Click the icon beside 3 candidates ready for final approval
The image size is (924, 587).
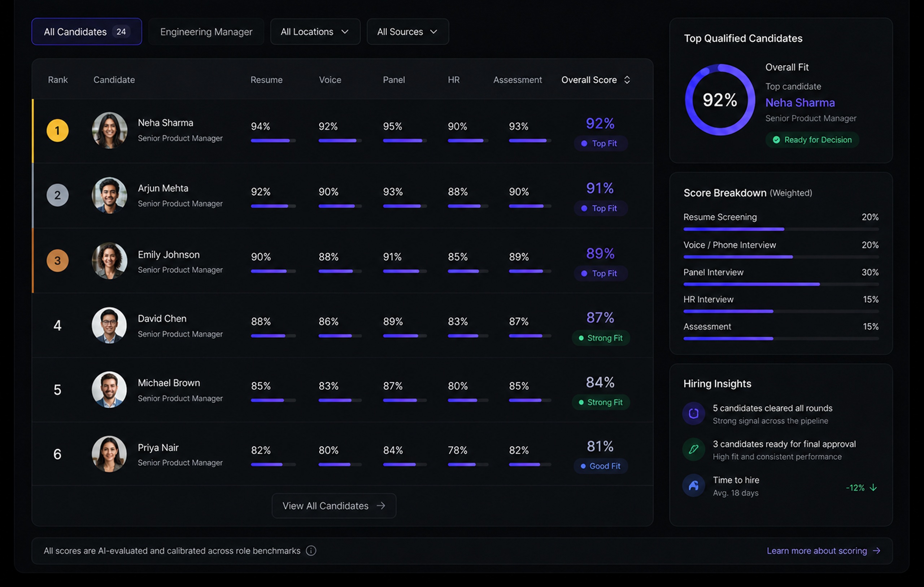693,449
